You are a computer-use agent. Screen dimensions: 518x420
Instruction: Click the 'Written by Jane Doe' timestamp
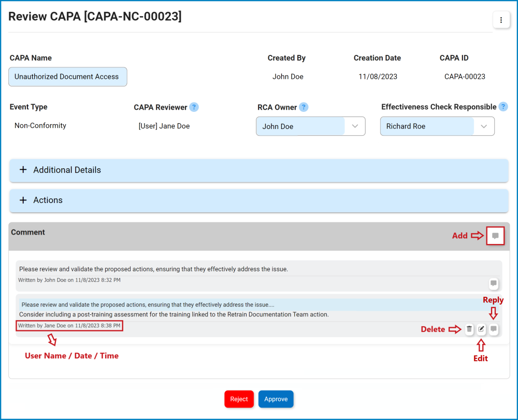pyautogui.click(x=69, y=326)
